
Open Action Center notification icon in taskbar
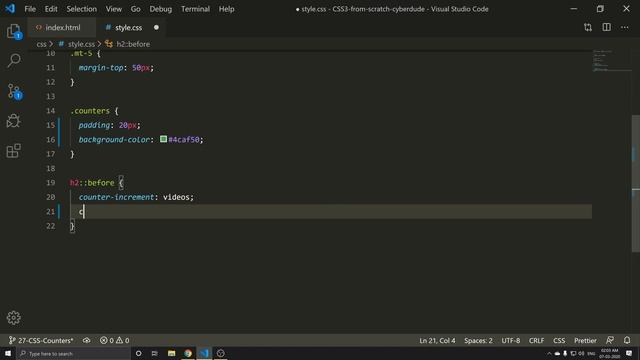click(629, 353)
